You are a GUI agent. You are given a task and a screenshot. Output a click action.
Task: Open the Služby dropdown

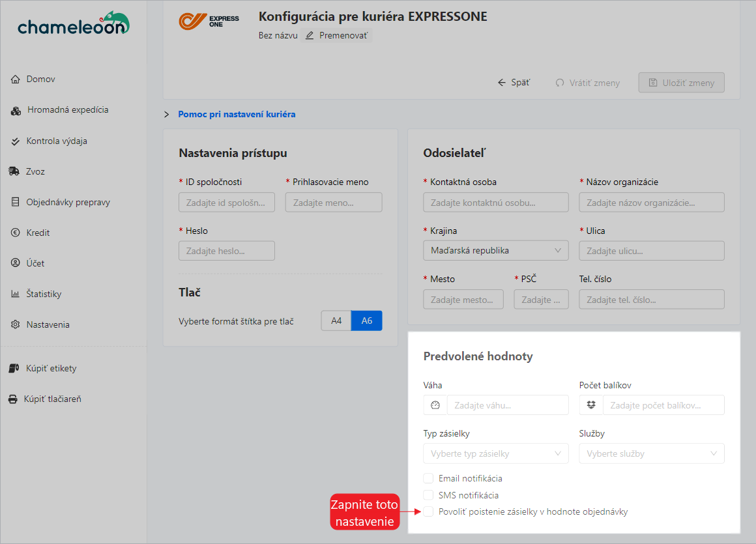[x=651, y=453]
